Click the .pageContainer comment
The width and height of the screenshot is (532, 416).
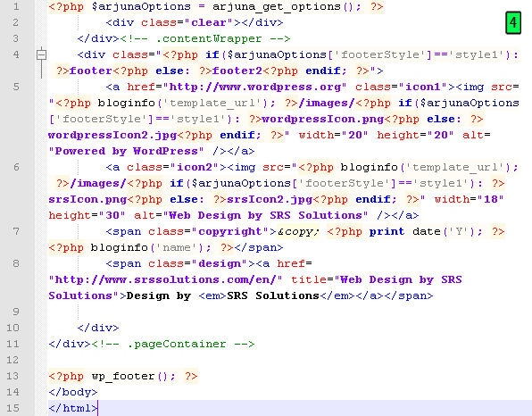point(172,344)
